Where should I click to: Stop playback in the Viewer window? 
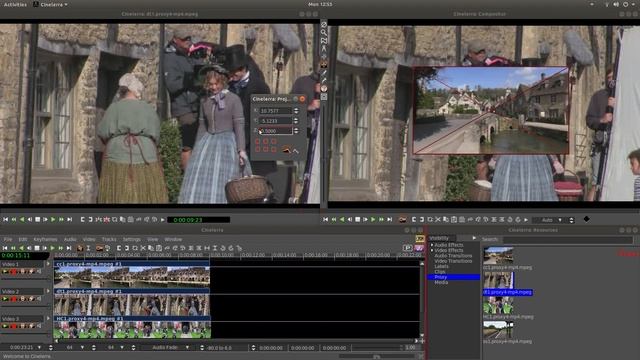38,220
